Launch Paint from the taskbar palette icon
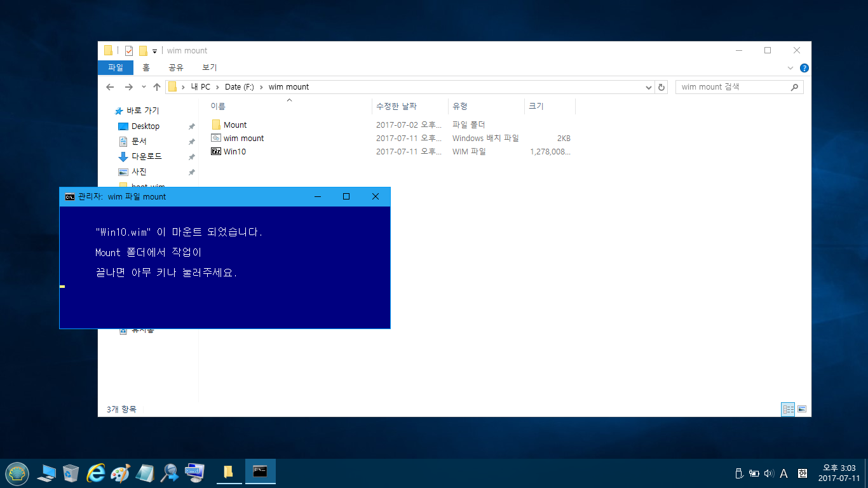Image resolution: width=868 pixels, height=488 pixels. click(x=120, y=473)
